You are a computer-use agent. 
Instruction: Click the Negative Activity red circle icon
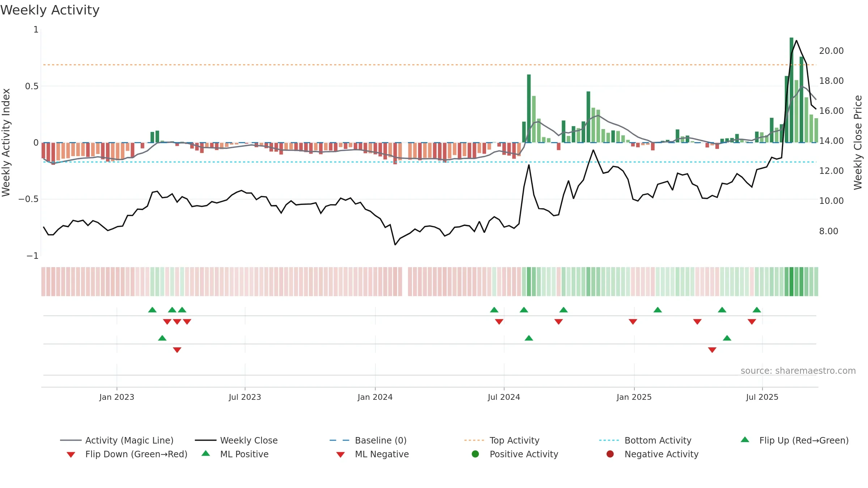click(610, 454)
